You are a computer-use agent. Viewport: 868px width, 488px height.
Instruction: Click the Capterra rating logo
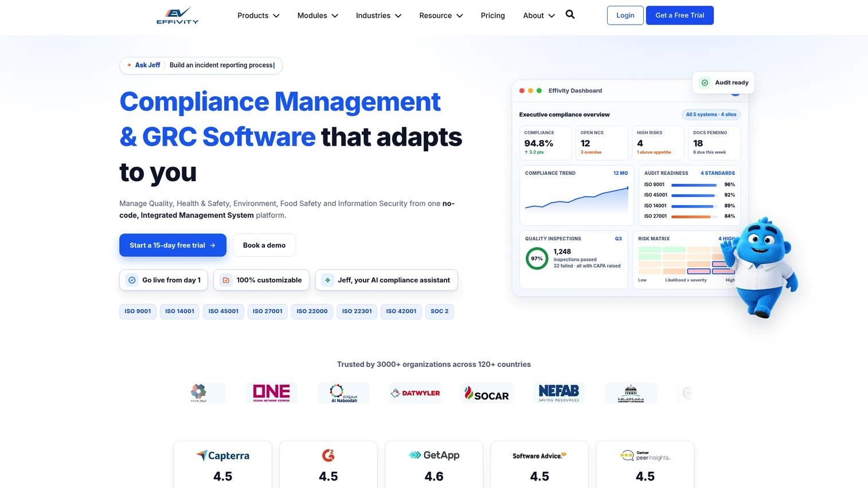[222, 455]
